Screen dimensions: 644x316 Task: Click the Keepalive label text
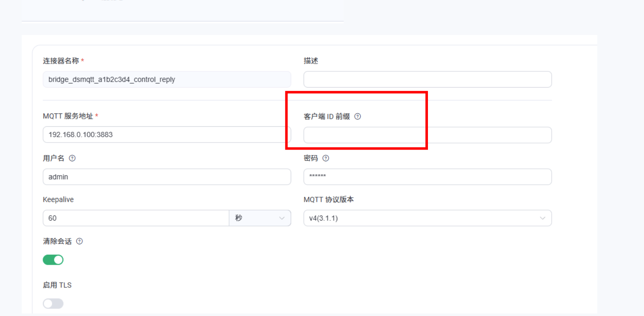[x=58, y=200]
